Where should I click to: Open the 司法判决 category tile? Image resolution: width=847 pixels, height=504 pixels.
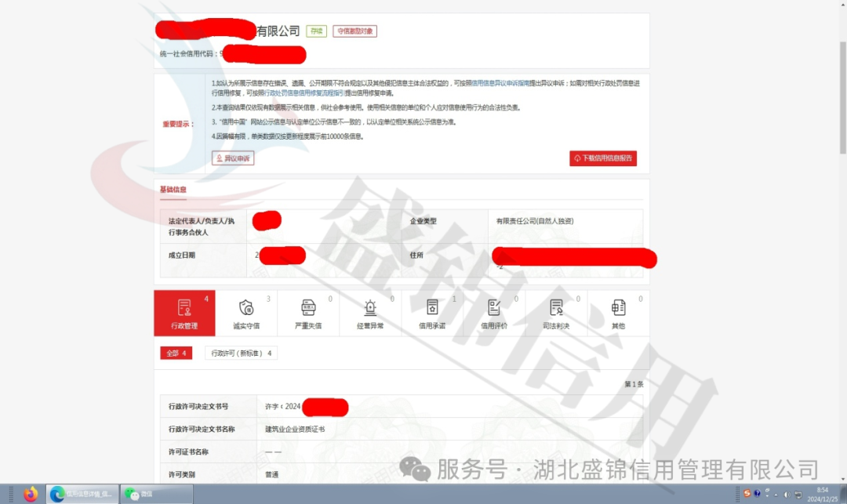click(x=556, y=313)
